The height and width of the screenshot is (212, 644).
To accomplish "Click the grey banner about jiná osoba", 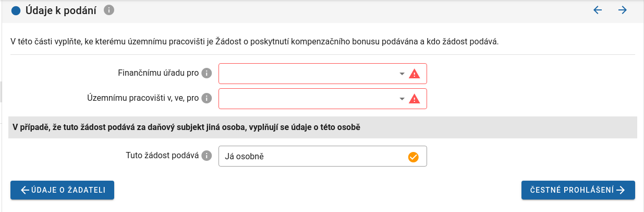I will (x=322, y=127).
